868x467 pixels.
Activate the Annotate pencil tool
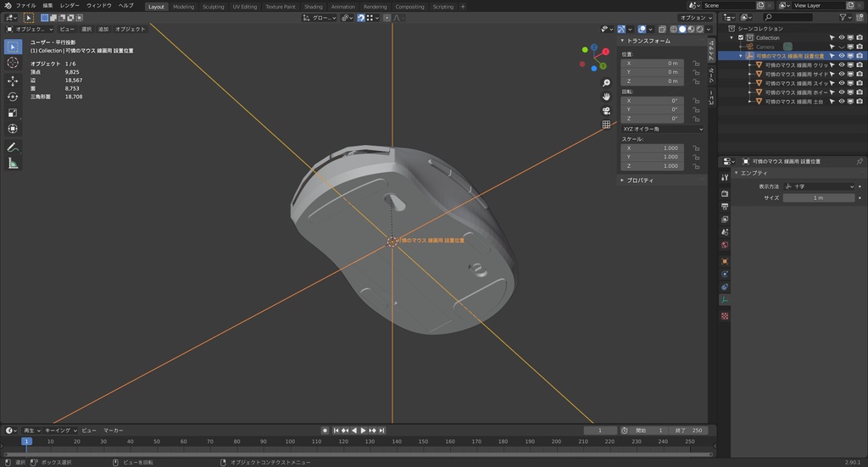(13, 147)
